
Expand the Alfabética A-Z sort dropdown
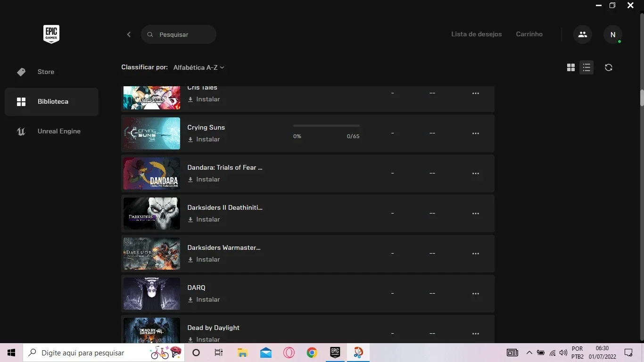(198, 67)
